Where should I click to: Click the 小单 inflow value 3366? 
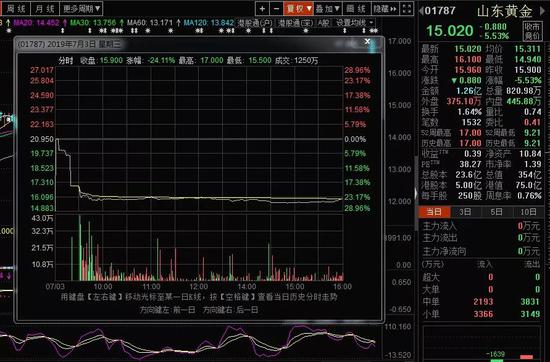pos(483,314)
